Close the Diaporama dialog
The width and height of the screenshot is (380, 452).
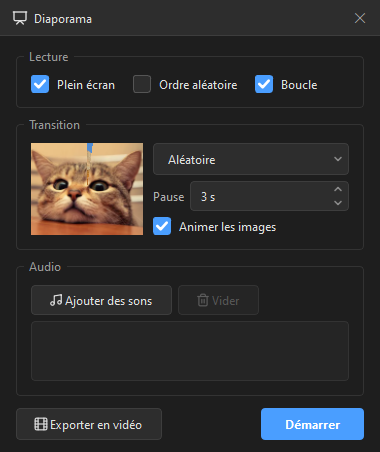coord(360,18)
